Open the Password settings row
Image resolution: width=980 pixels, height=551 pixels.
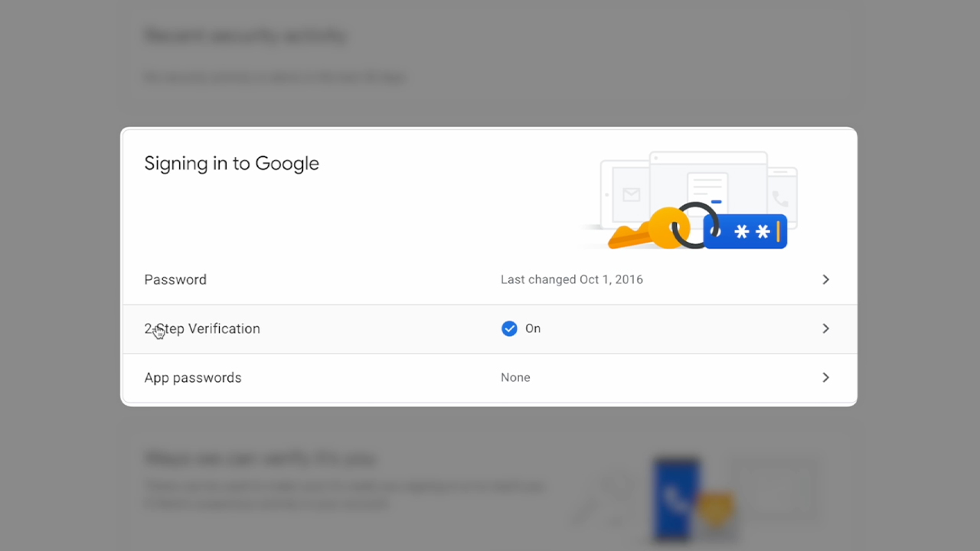point(488,279)
